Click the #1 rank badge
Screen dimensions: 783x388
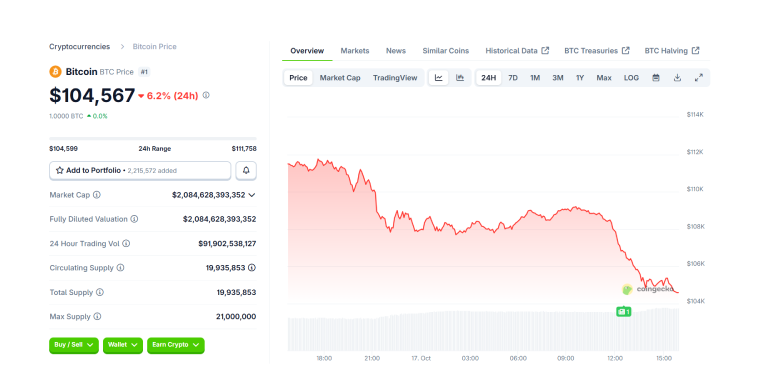coord(144,72)
